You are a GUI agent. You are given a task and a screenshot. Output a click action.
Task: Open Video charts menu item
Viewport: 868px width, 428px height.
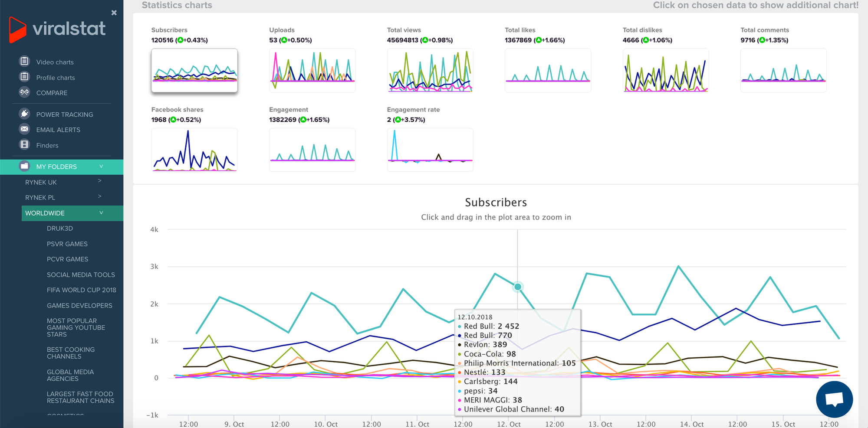tap(55, 62)
